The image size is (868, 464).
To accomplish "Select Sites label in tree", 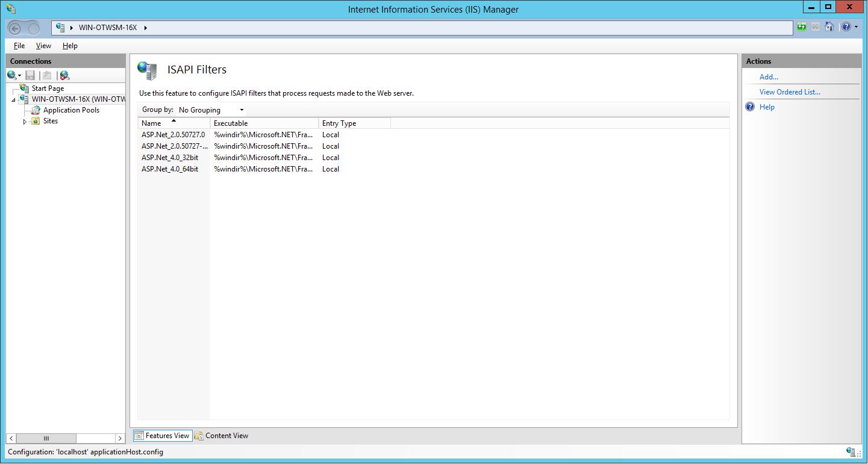I will [x=51, y=121].
